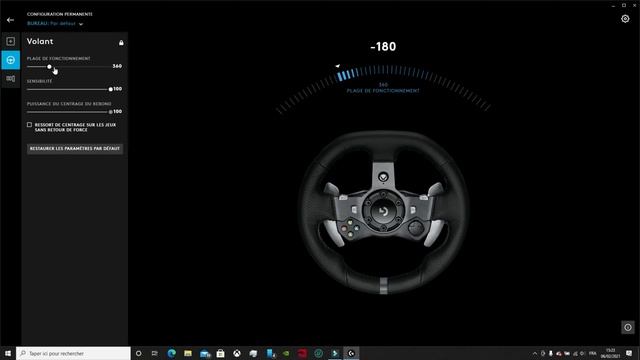Screen dimensions: 640x360
Task: Open the red app taskbar icon
Action: (302, 353)
